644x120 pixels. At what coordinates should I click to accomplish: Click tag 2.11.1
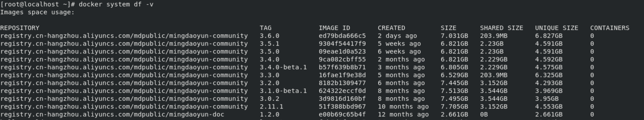pos(271,107)
